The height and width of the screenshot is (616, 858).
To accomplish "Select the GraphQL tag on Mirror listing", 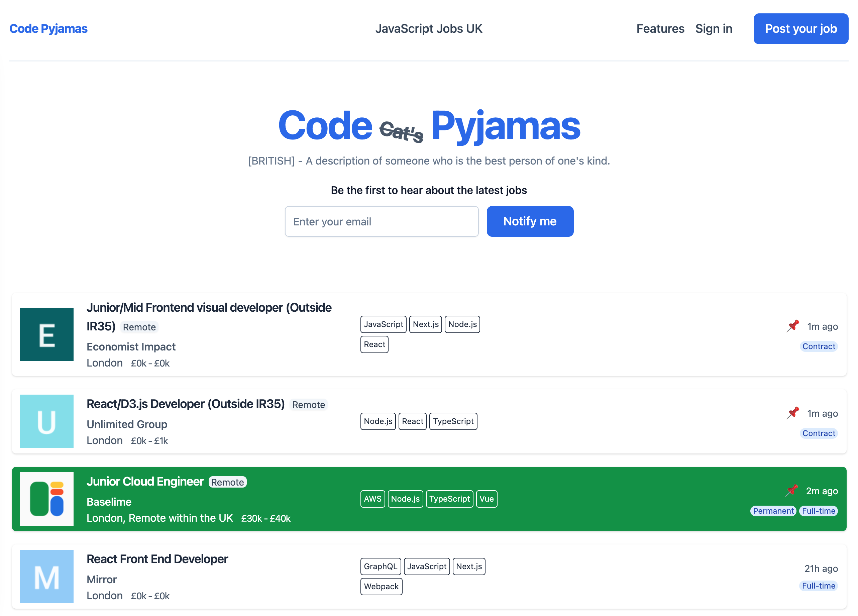I will pos(381,567).
